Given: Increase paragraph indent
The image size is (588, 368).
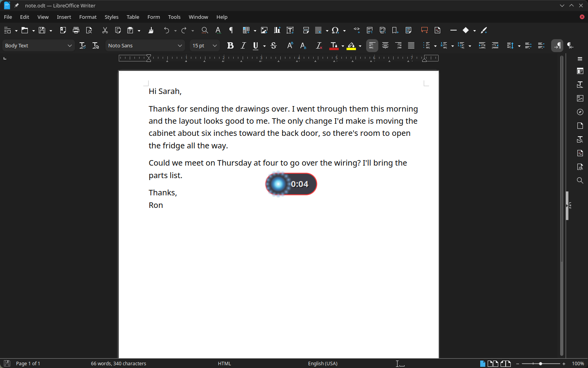Looking at the screenshot, I should pos(482,46).
